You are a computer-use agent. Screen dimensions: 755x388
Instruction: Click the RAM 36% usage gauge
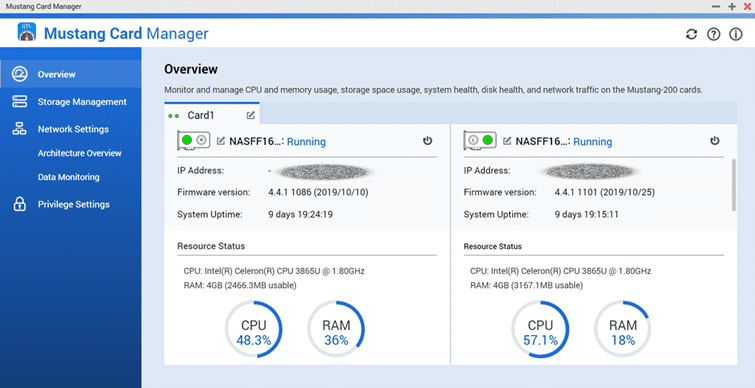336,329
